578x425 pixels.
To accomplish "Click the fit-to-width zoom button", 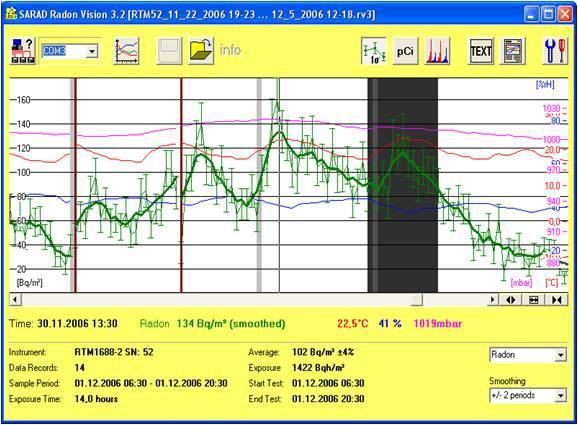I will pyautogui.click(x=533, y=300).
